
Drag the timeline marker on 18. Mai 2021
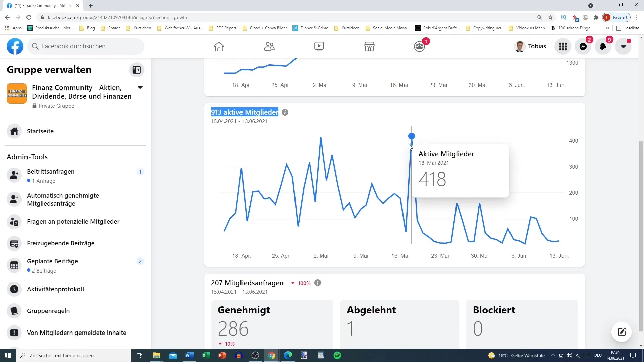click(411, 136)
